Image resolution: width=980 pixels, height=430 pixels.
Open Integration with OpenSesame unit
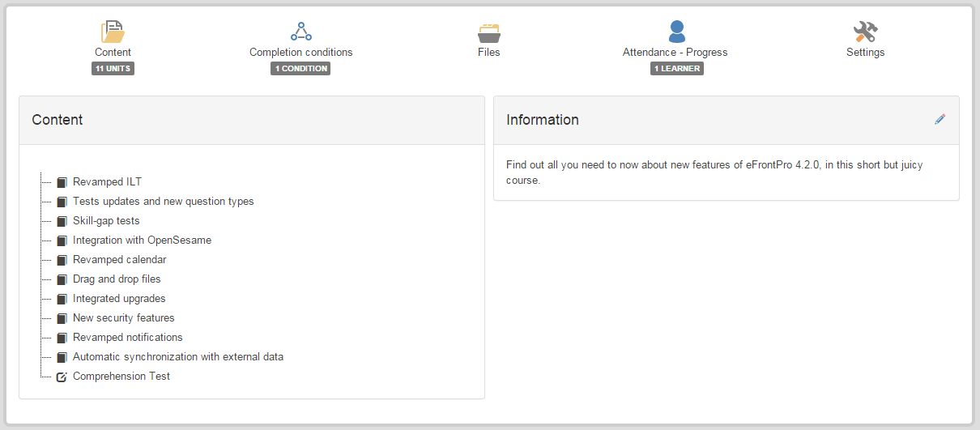point(142,241)
